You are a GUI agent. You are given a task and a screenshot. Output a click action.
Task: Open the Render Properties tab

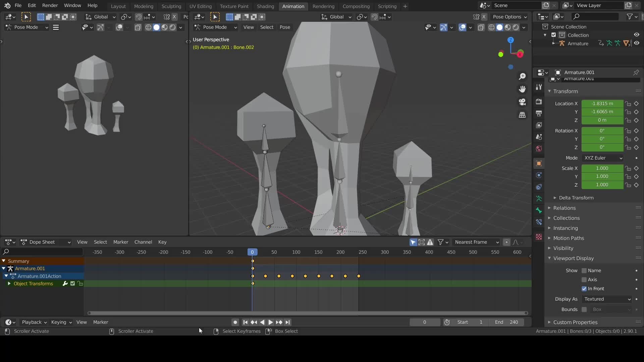tap(539, 102)
